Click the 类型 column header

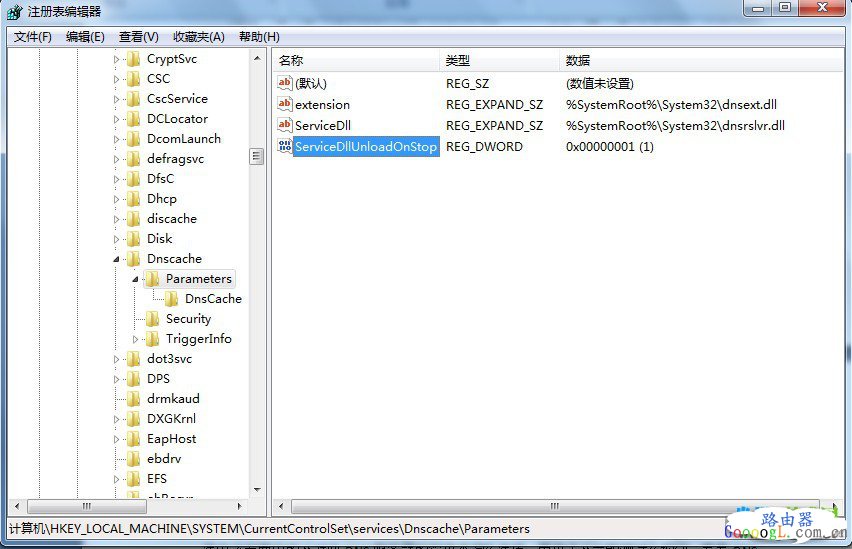point(498,61)
